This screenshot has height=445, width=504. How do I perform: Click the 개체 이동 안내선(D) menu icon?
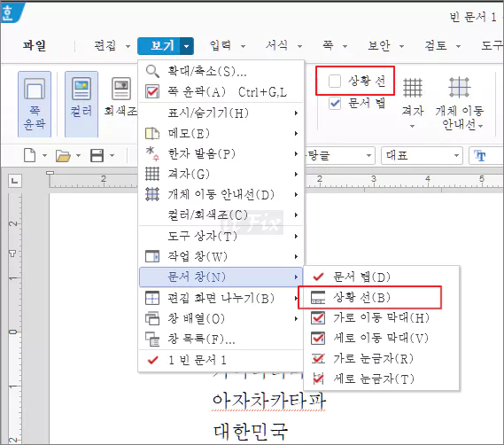tap(152, 194)
